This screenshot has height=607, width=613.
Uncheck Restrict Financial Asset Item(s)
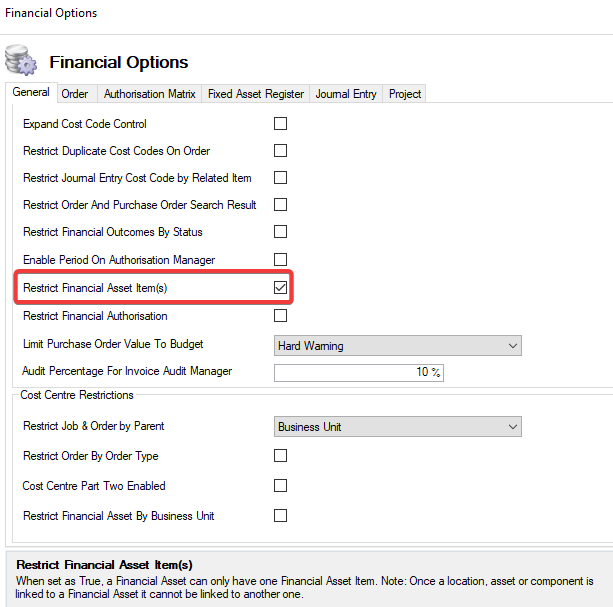(280, 288)
